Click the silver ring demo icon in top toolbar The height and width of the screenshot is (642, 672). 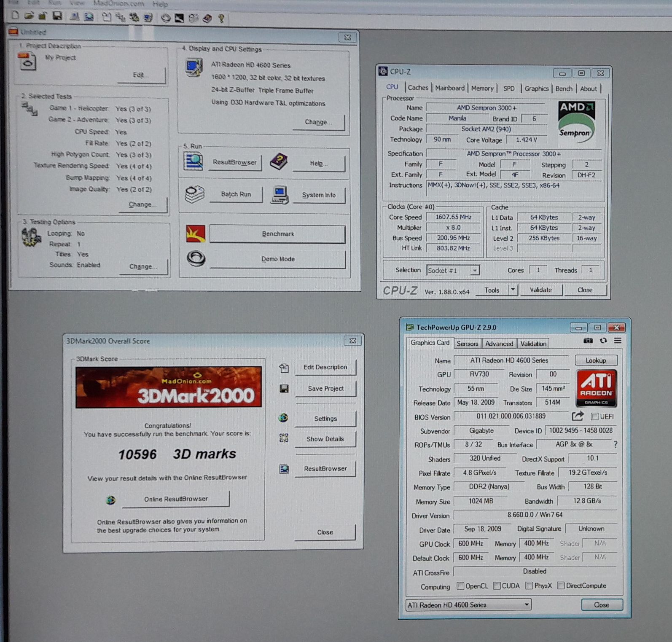tap(166, 18)
